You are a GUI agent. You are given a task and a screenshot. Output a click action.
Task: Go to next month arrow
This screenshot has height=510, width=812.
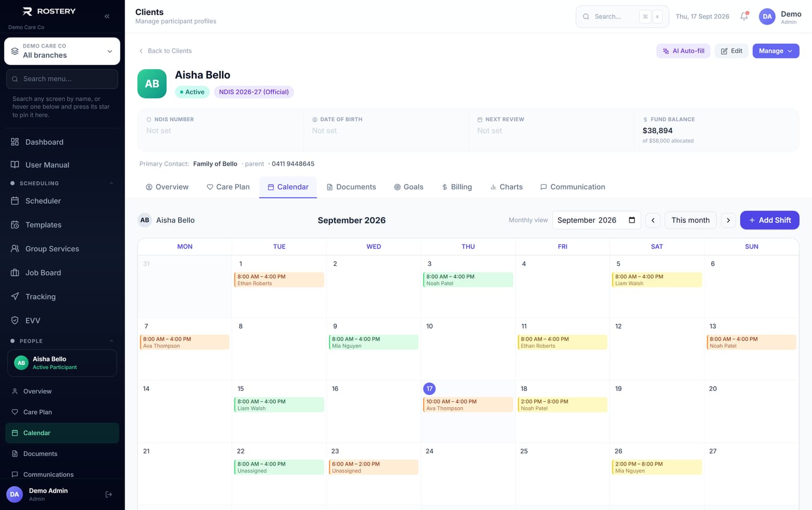tap(728, 220)
